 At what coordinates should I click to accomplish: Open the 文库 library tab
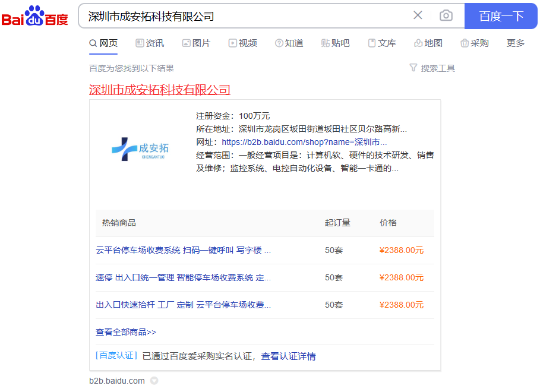(382, 43)
